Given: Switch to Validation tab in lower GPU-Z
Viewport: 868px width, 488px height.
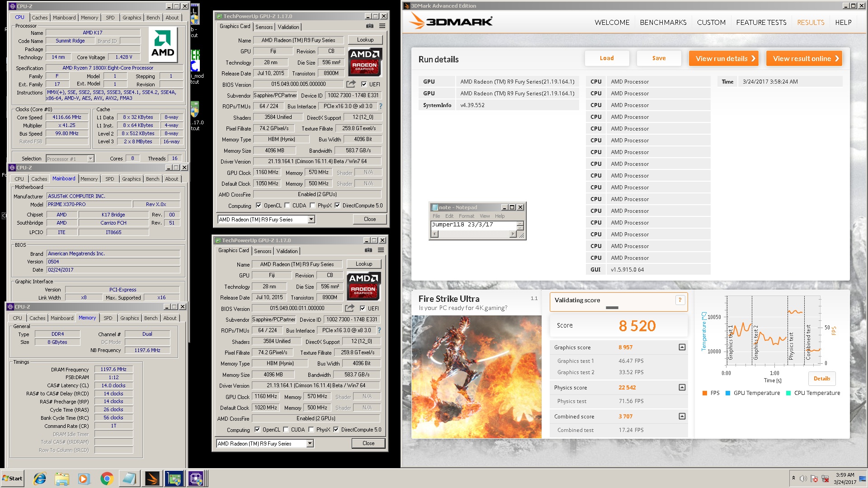Looking at the screenshot, I should tap(287, 251).
